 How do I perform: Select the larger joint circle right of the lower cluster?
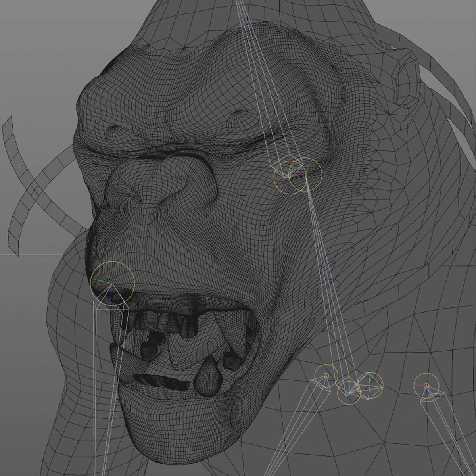(370, 385)
